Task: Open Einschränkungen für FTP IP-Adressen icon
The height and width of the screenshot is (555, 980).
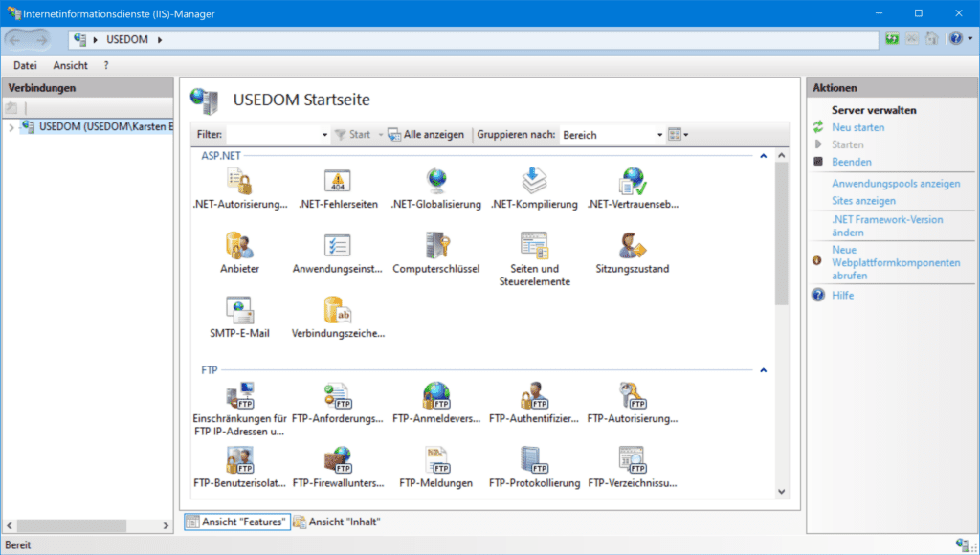Action: pos(239,395)
